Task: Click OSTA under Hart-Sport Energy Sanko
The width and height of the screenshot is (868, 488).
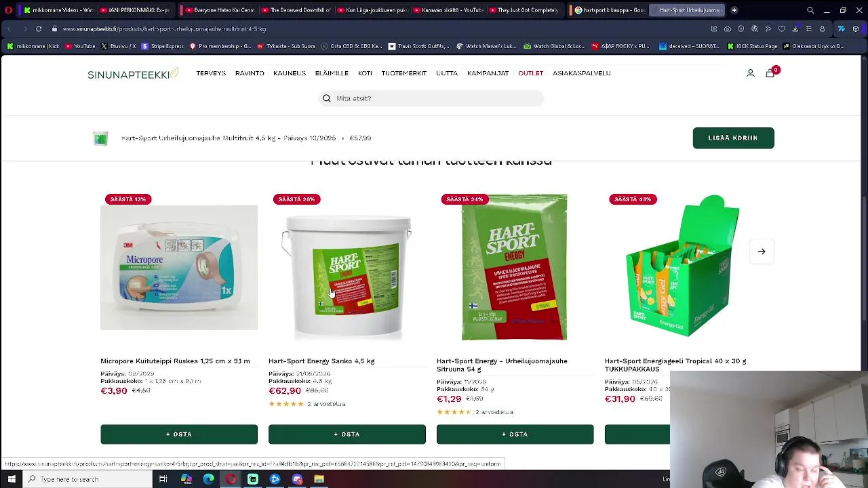Action: pyautogui.click(x=347, y=434)
